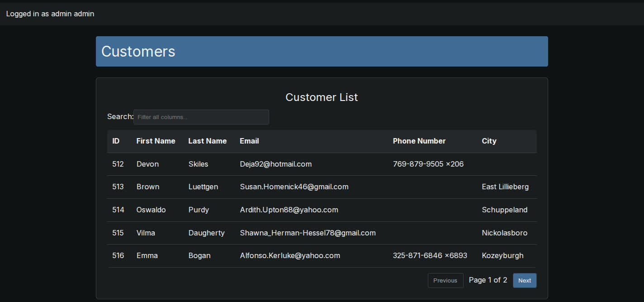
Task: Click email Susan.Homenick46@gmail.com
Action: (294, 187)
